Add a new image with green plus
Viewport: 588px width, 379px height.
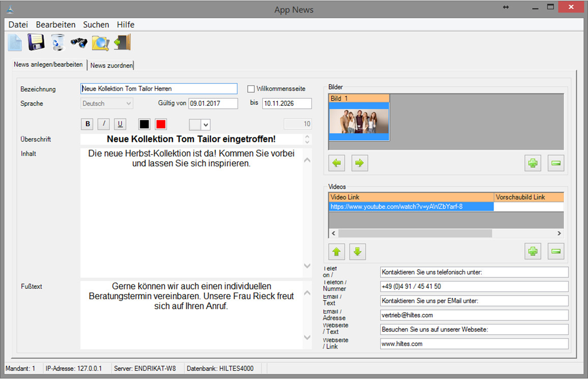point(533,163)
